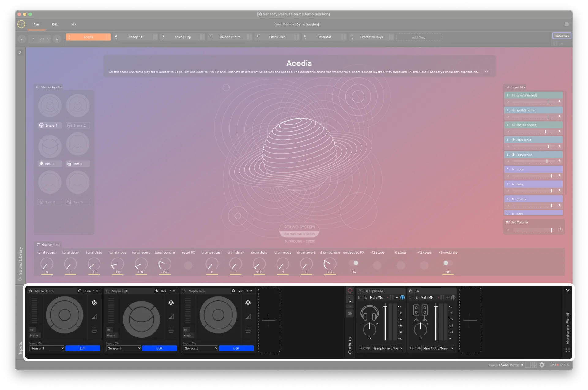Viewport: 588px width, 390px height.
Task: Toggle power for Maple Kick input
Action: pyautogui.click(x=107, y=291)
